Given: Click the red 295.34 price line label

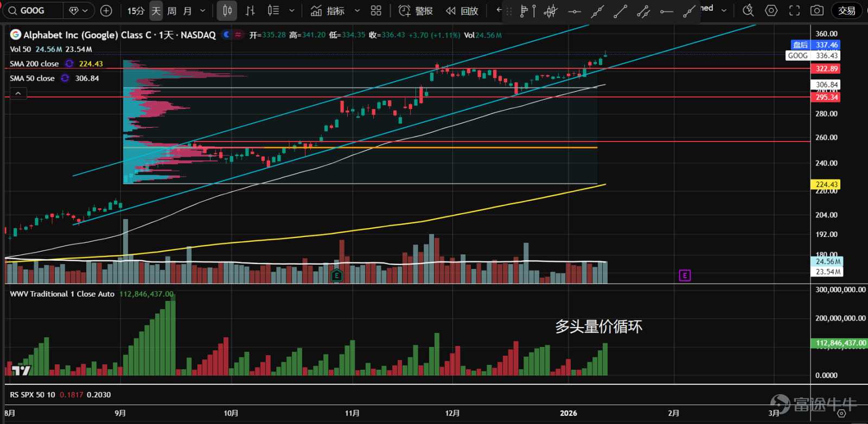Looking at the screenshot, I should pyautogui.click(x=826, y=97).
